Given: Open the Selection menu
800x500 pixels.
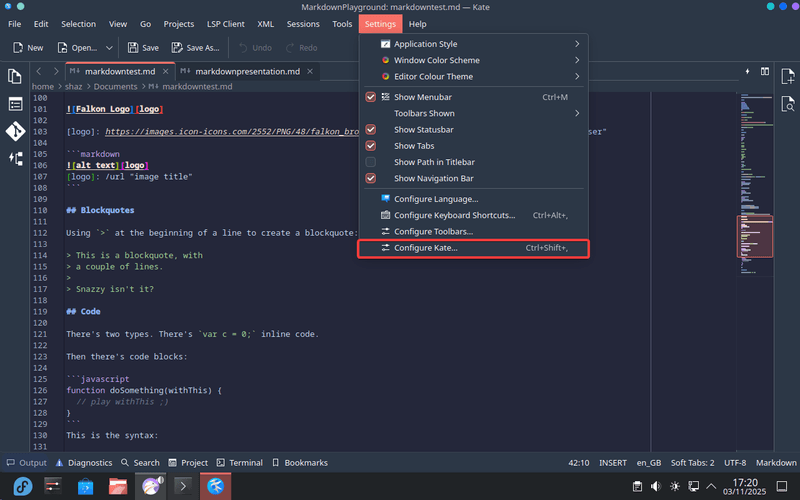Looking at the screenshot, I should 79,24.
